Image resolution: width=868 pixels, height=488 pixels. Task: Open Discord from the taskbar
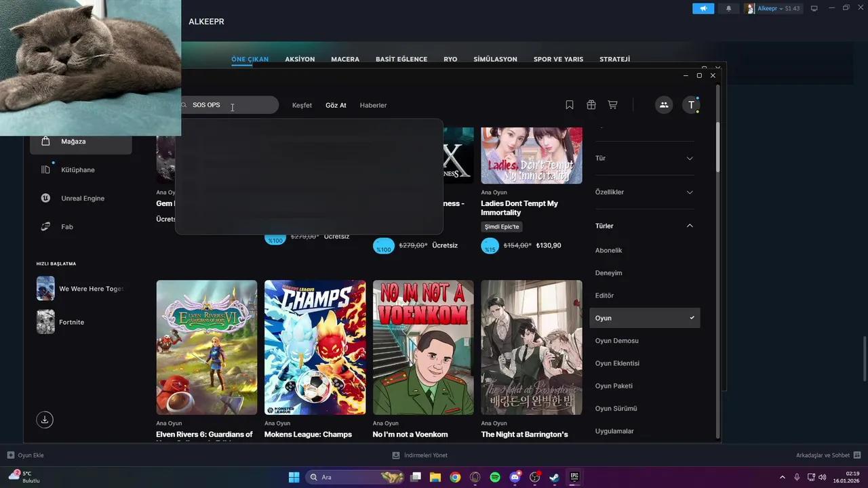point(515,477)
